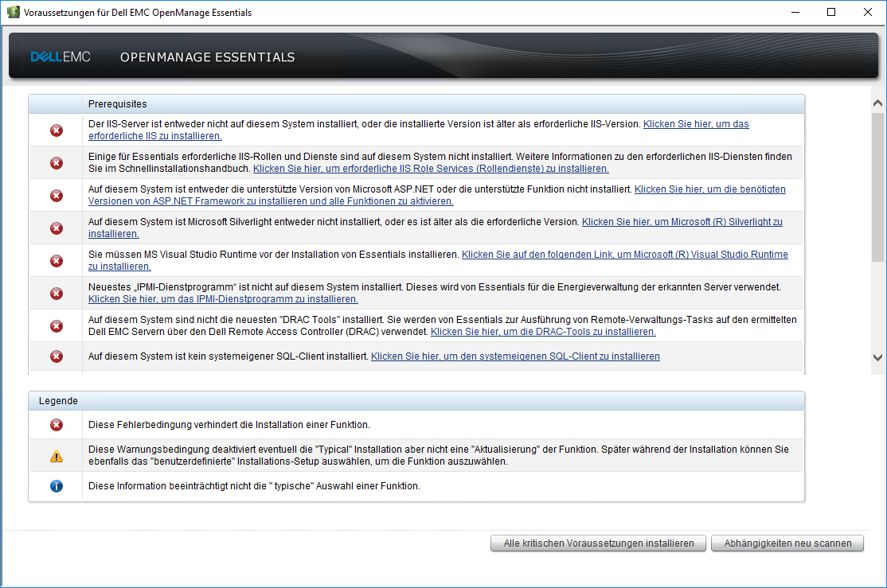Click the OpenManage app icon in the title bar
Screen dimensions: 887x588
click(x=13, y=12)
